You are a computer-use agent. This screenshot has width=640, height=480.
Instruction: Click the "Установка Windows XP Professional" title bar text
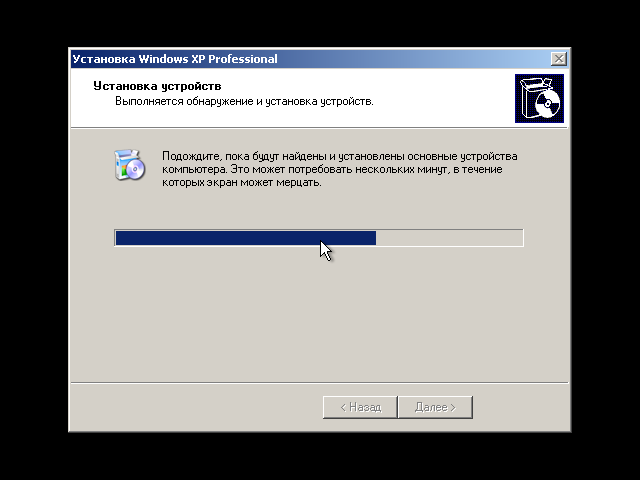[175, 59]
